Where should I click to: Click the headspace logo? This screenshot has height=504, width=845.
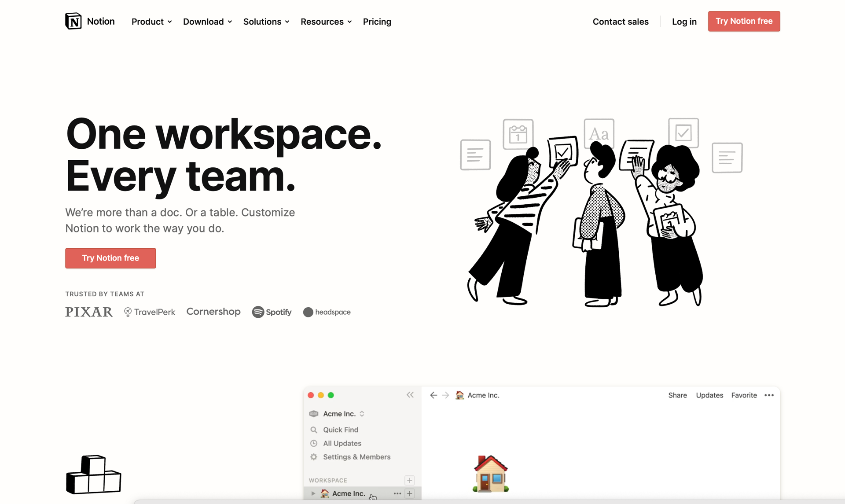(x=327, y=312)
